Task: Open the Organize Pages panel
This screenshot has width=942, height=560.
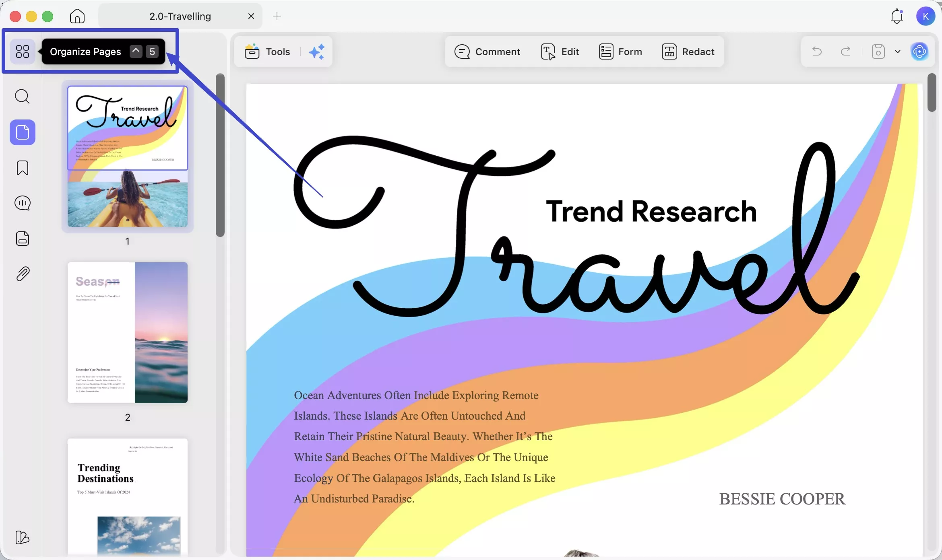Action: pos(23,51)
